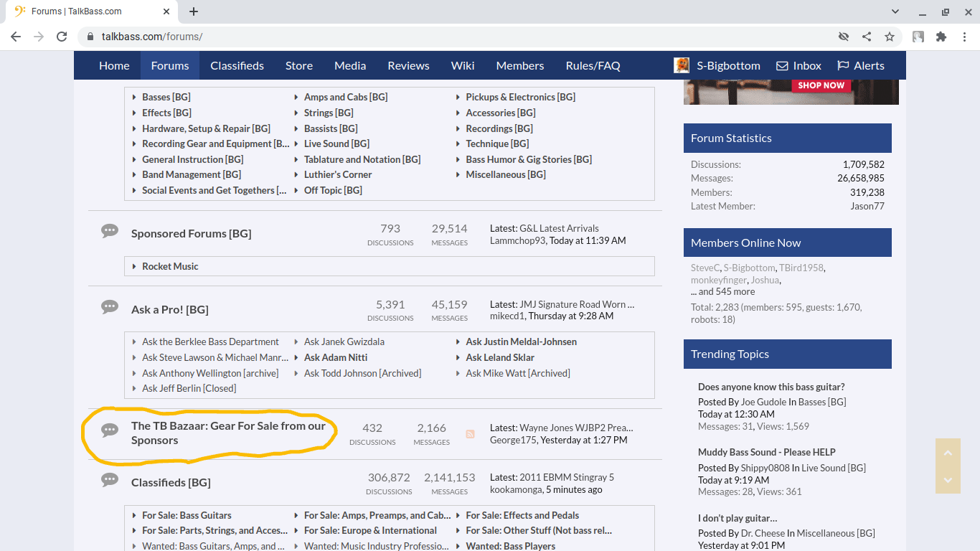Click the Classifieds speech bubble icon
Viewport: 980px width, 551px height.
[110, 480]
